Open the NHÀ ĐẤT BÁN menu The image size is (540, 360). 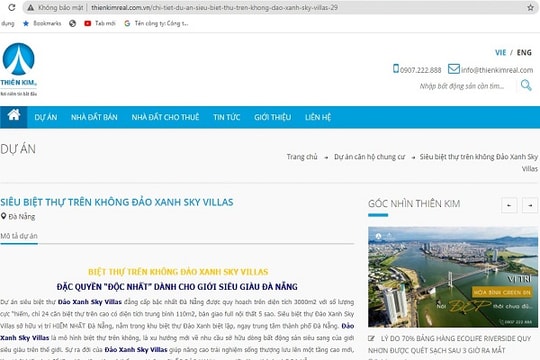click(94, 117)
